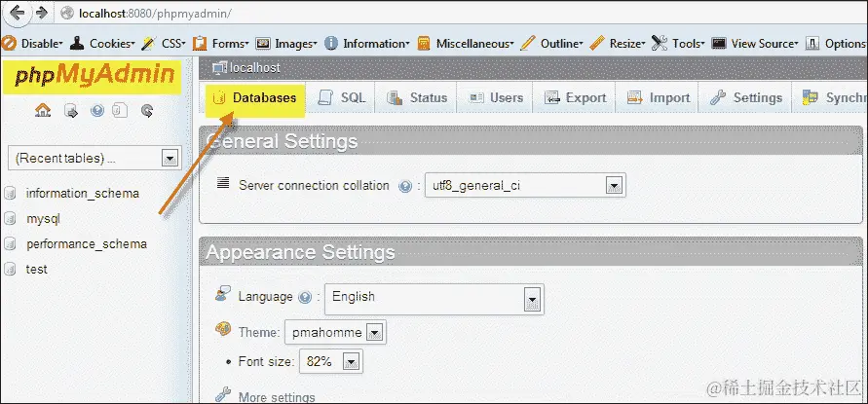
Task: Open the Cookies toolbar menu
Action: coord(103,43)
